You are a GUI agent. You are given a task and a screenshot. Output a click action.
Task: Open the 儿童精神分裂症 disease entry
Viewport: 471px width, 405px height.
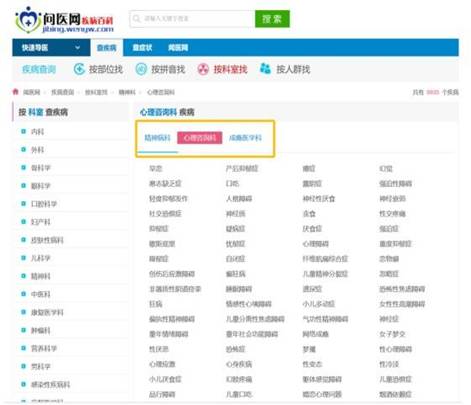tap(325, 274)
